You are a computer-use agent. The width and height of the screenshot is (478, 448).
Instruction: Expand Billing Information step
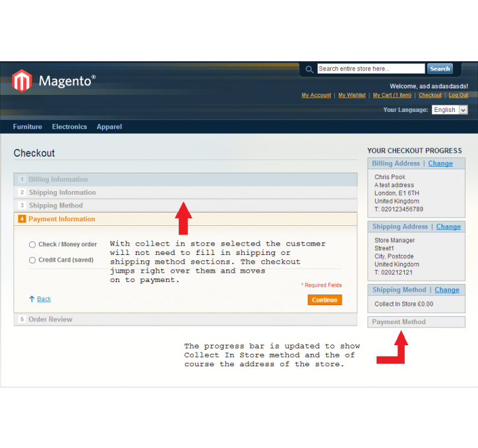[x=185, y=179]
